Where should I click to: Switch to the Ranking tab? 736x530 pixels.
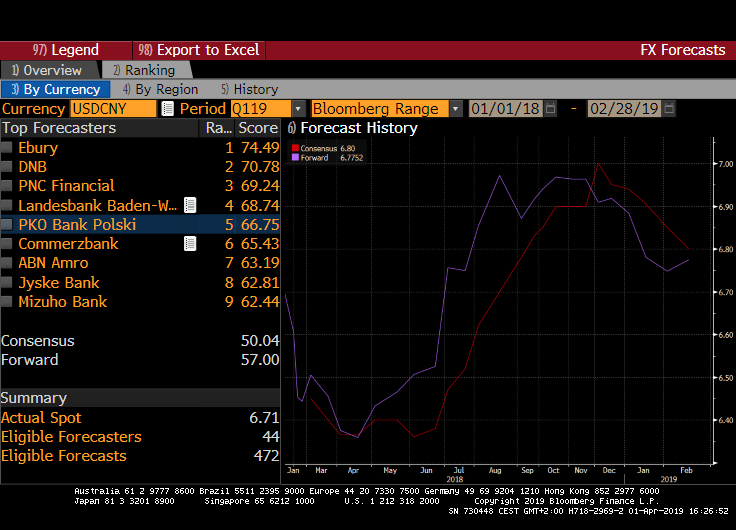(x=143, y=70)
